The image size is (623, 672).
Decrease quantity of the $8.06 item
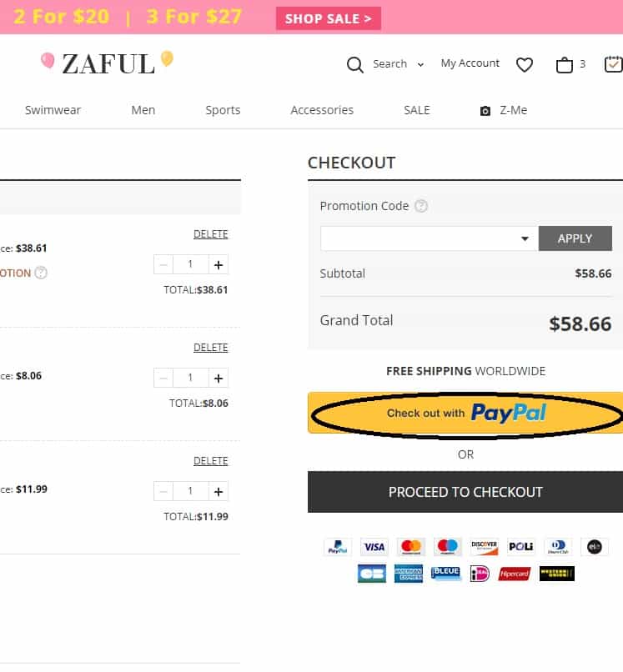coord(163,378)
